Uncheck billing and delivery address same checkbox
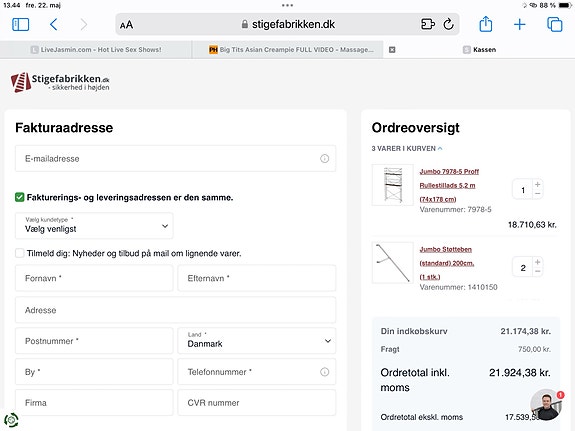This screenshot has height=431, width=575. pos(20,197)
